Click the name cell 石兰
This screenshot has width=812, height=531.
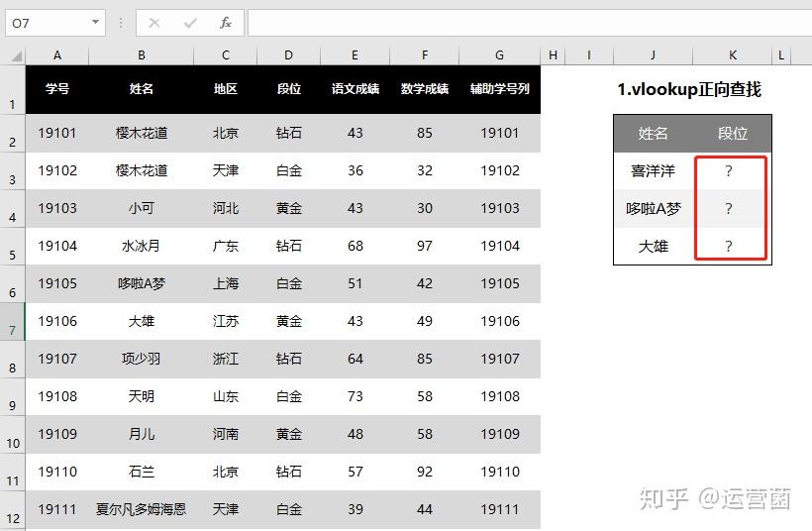coord(141,472)
